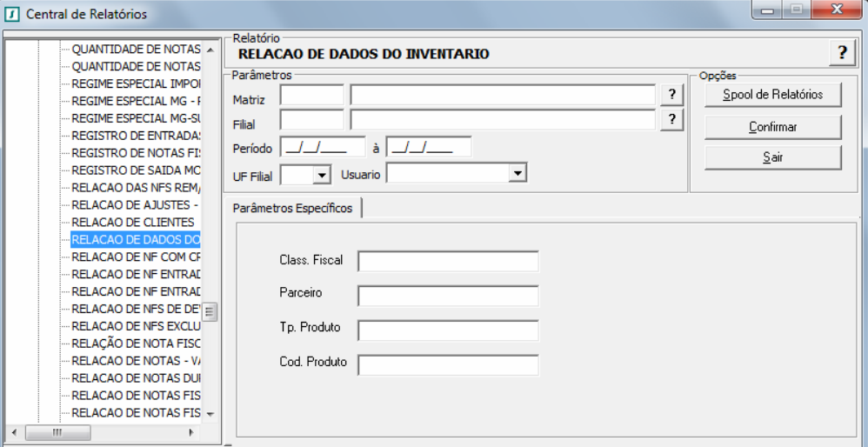868x447 pixels.
Task: Select RELACAO DE NOTAS DUI report
Action: pyautogui.click(x=137, y=377)
